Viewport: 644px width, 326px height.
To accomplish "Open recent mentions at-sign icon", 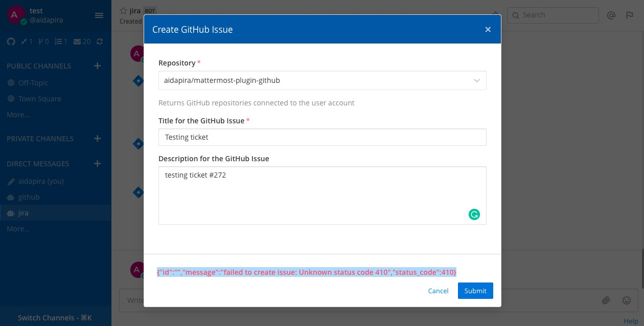I will (x=611, y=15).
